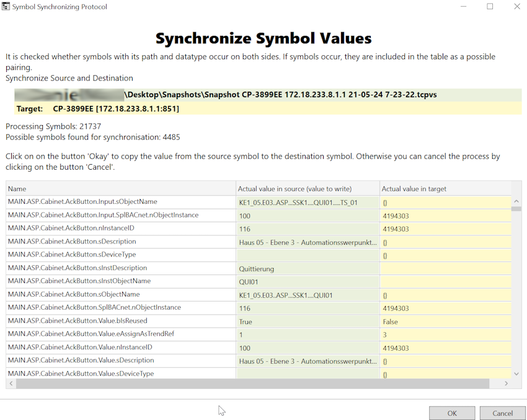Click the 'Actual value in source' column header
Viewport: 527px width, 420px height.
[308, 189]
